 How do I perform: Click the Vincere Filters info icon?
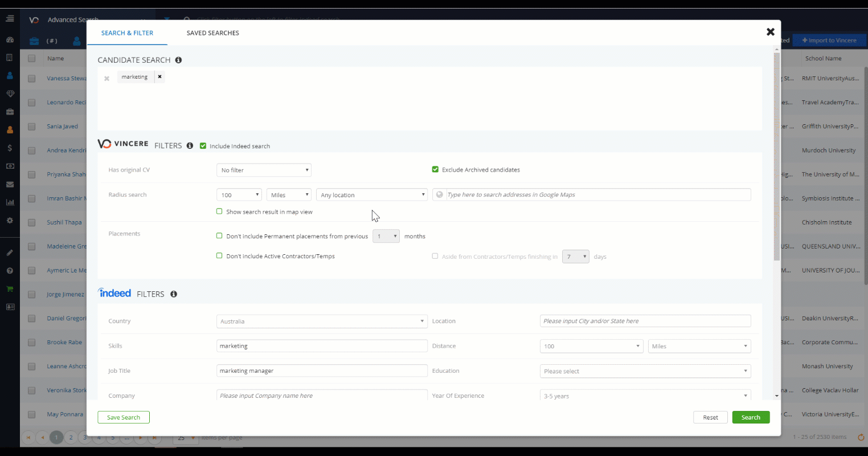point(190,145)
